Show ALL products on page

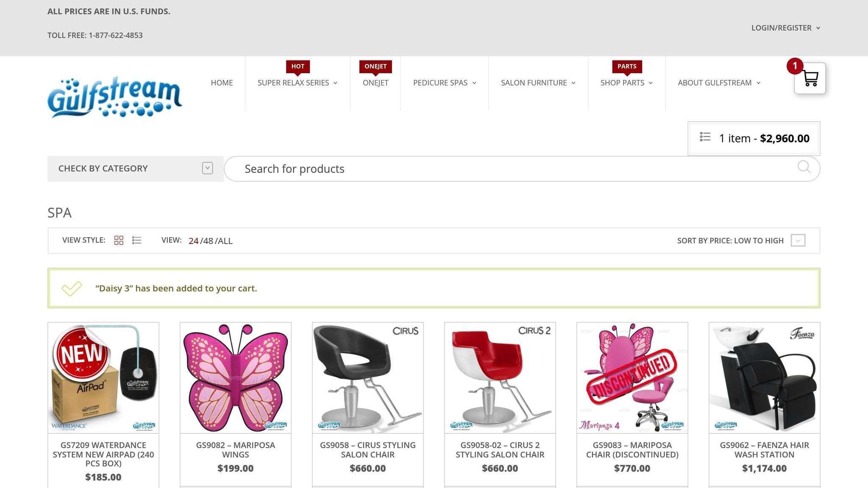pyautogui.click(x=225, y=241)
